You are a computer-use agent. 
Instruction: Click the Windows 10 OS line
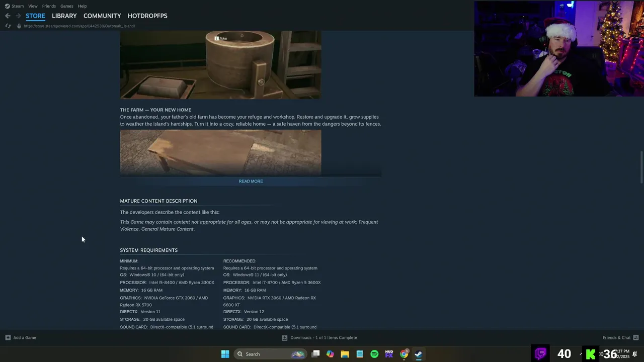point(152,275)
